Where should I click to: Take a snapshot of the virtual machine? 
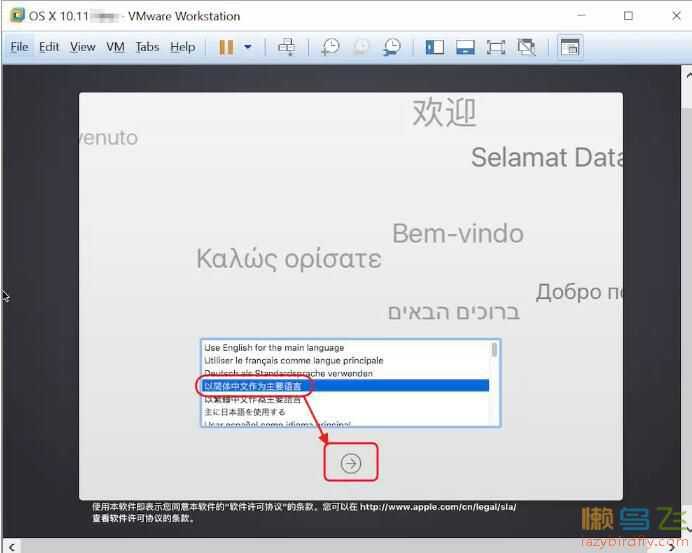[x=331, y=47]
